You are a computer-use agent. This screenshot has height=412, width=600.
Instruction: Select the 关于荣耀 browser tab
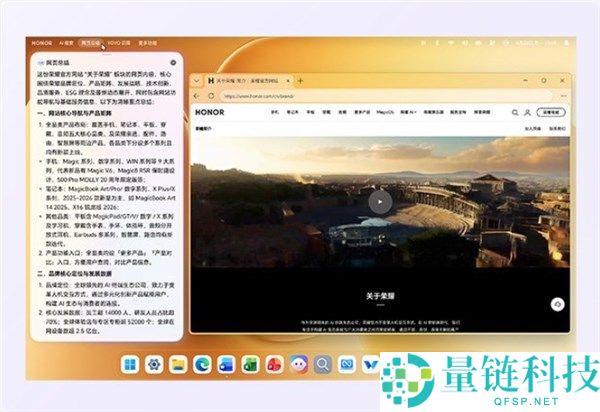[x=248, y=81]
